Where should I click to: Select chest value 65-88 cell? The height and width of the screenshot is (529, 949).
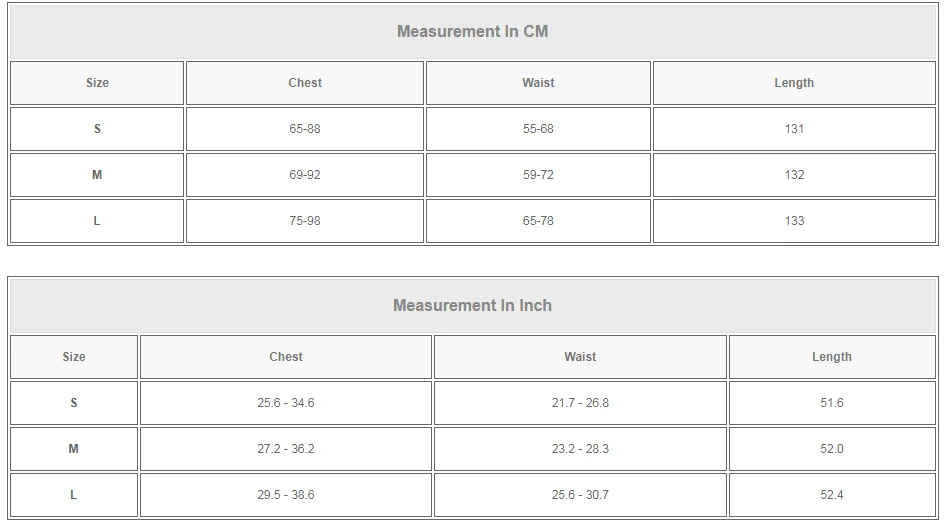point(304,129)
